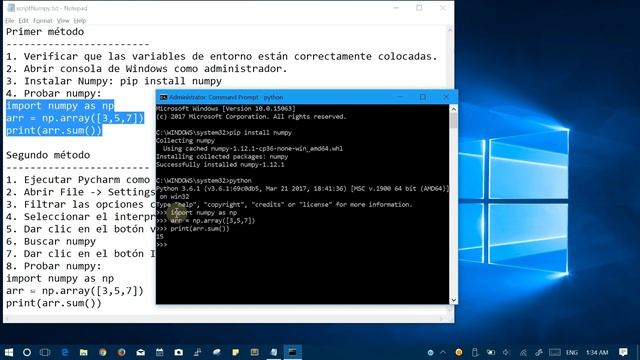The height and width of the screenshot is (360, 640).
Task: Open the Windows Start menu
Action: 8,352
